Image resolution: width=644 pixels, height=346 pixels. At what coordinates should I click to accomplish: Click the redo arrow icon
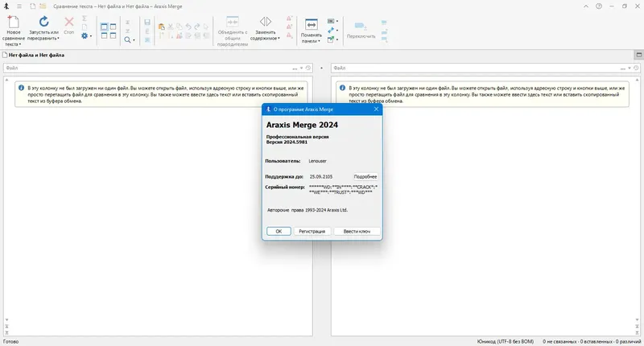click(x=197, y=27)
